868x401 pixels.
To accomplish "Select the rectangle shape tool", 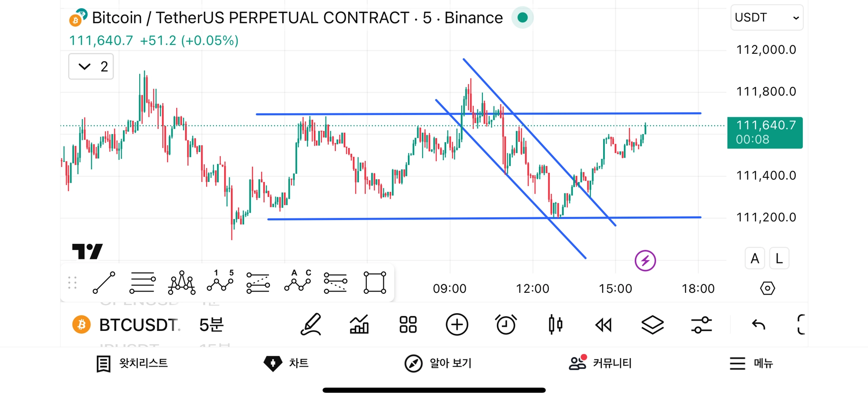I will coord(375,283).
